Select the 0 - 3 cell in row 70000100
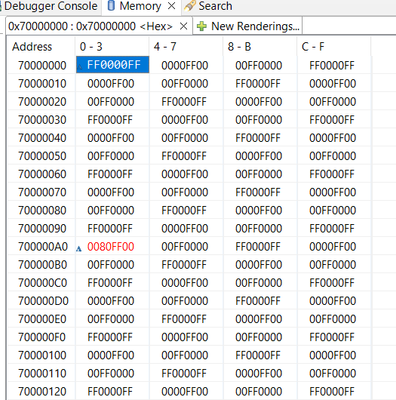The image size is (396, 400). tap(111, 355)
